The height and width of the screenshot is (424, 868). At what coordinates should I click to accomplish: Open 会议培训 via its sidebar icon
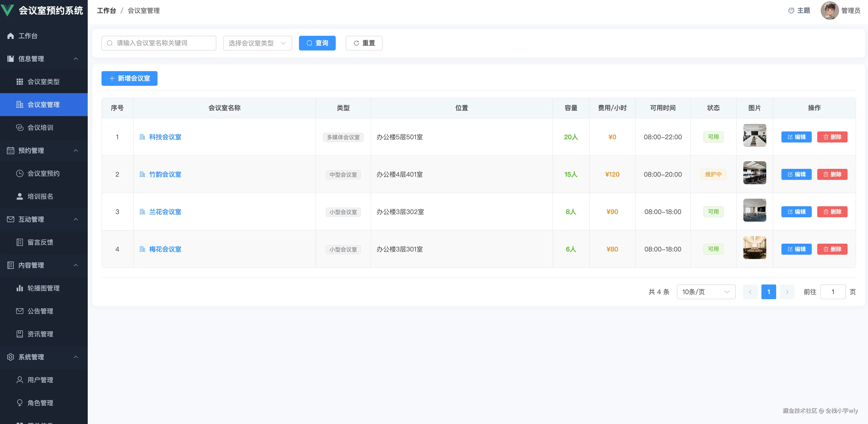[20, 128]
